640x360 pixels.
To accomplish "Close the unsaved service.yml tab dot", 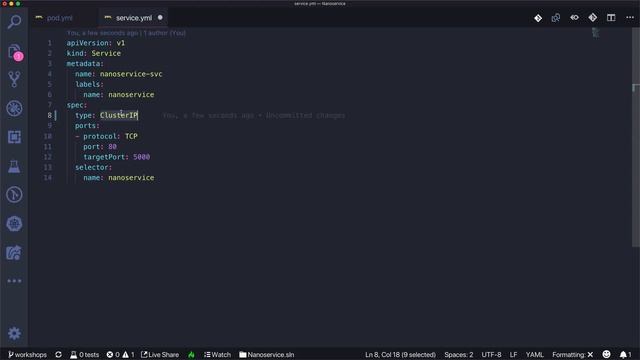I will coord(160,18).
